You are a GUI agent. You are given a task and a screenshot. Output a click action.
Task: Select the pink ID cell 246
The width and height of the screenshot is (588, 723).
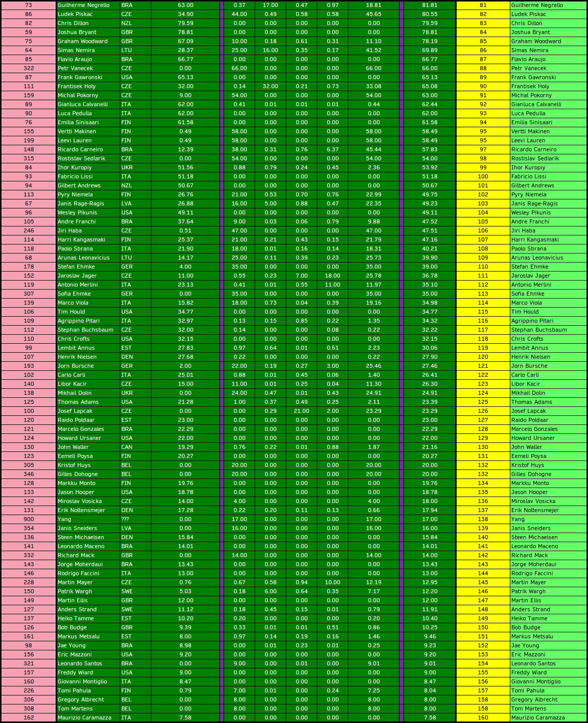pos(29,230)
